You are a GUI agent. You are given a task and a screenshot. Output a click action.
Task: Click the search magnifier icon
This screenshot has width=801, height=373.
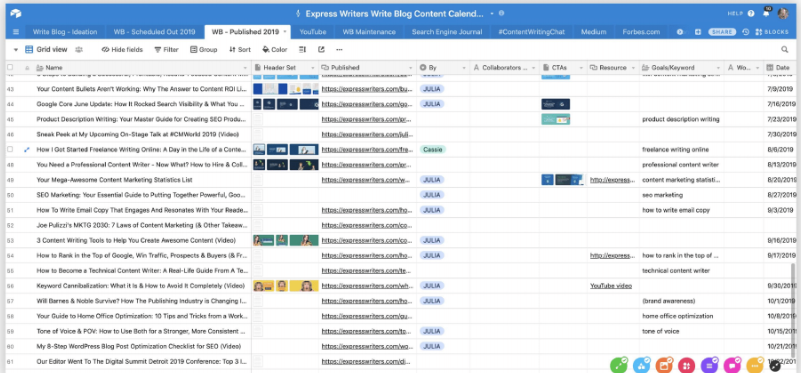[785, 50]
